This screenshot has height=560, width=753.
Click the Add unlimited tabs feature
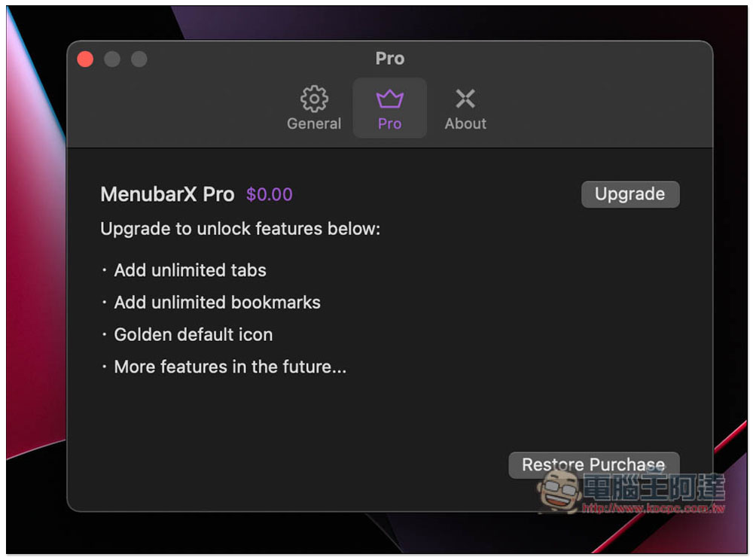point(190,270)
